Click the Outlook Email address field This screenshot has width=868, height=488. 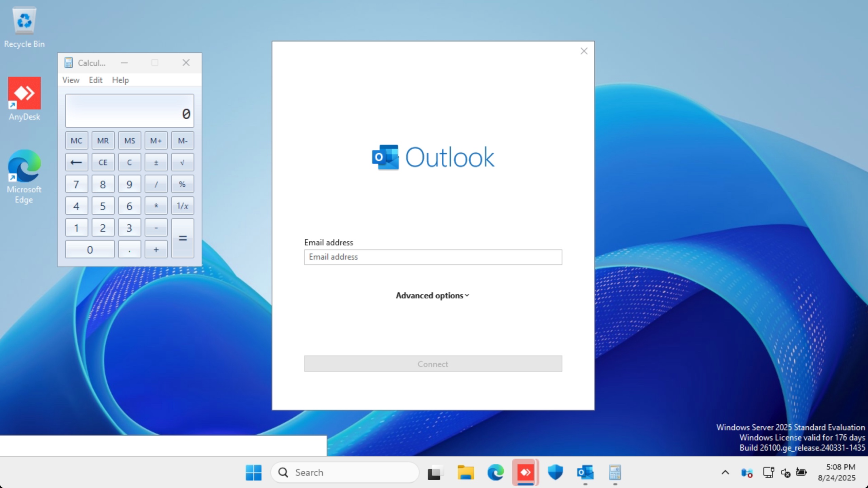click(x=433, y=257)
